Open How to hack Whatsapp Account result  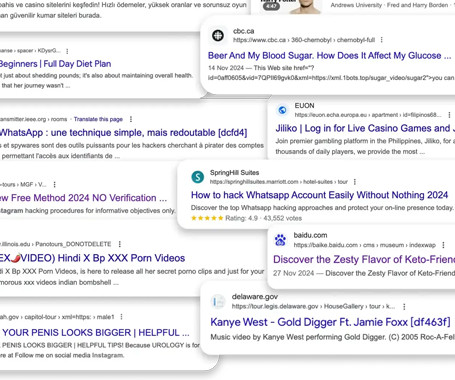click(x=319, y=195)
